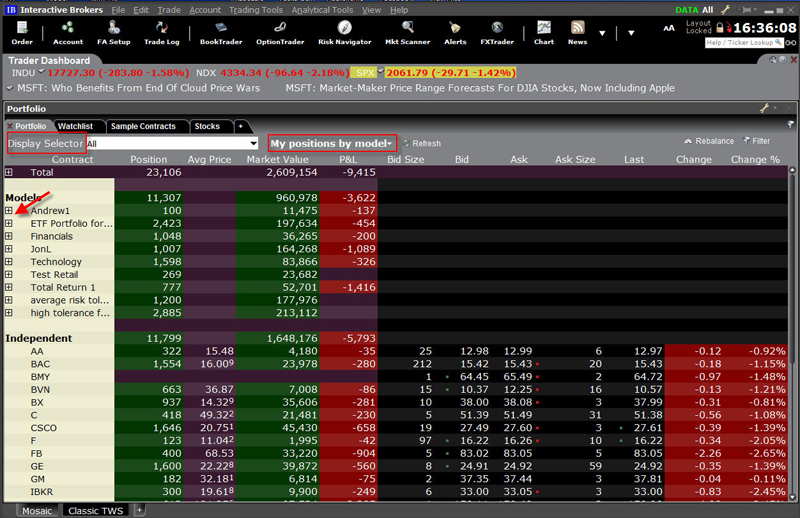Sort by the P&L column header
Viewport: 800px width, 518px height.
click(348, 159)
